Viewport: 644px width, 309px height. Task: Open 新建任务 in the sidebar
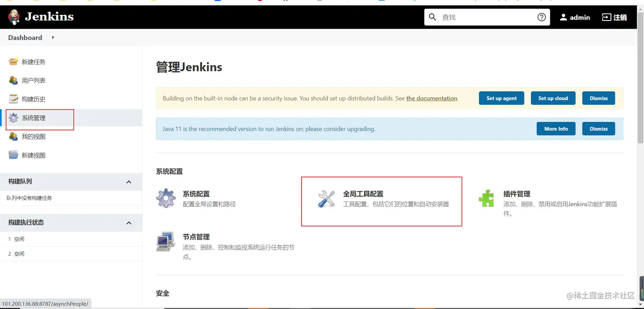pos(33,62)
